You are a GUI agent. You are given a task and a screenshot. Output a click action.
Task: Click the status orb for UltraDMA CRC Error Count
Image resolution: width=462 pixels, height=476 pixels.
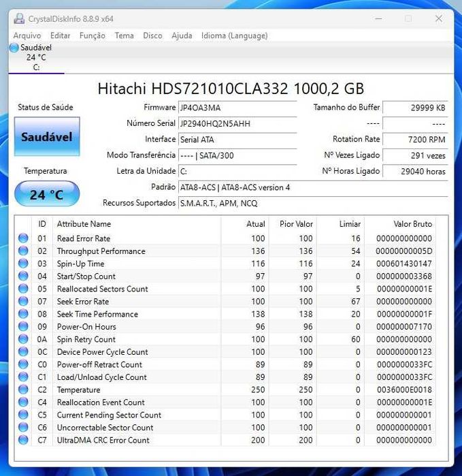coord(23,440)
